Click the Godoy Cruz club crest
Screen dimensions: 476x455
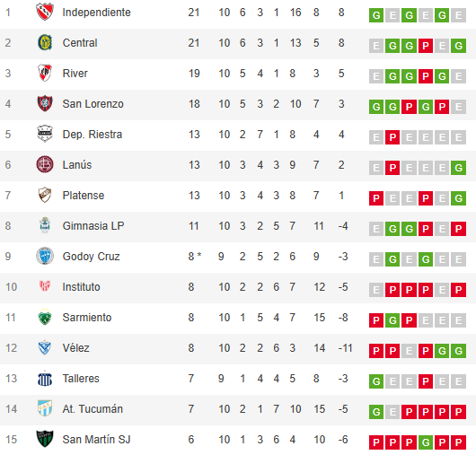tap(45, 256)
